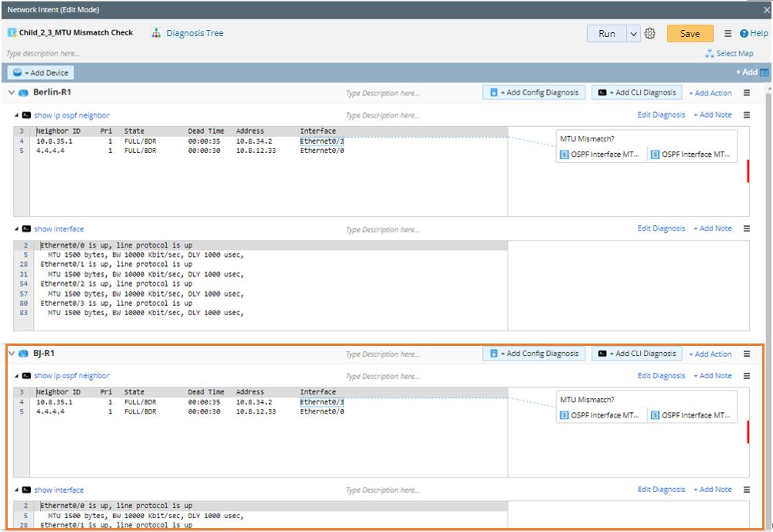Viewport: 773px width, 532px height.
Task: Edit Diagnosis for Berlin-R1 ospf neighbor
Action: point(661,115)
